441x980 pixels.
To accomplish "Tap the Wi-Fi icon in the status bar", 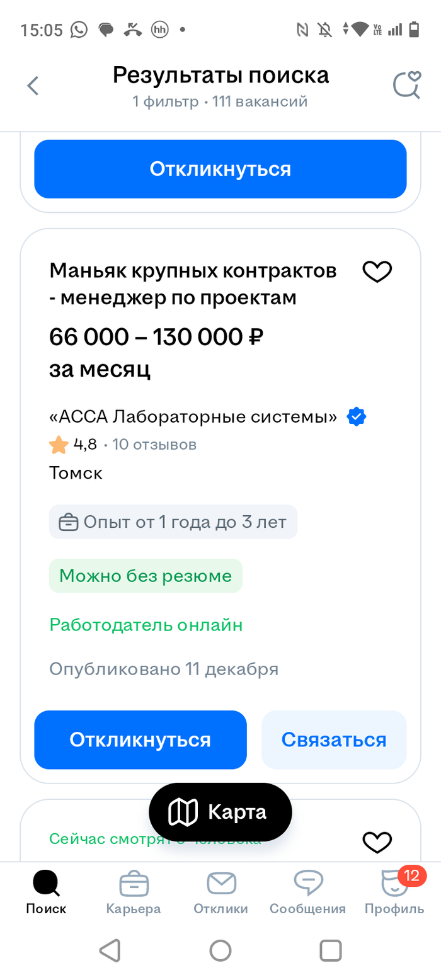I will coord(361,29).
